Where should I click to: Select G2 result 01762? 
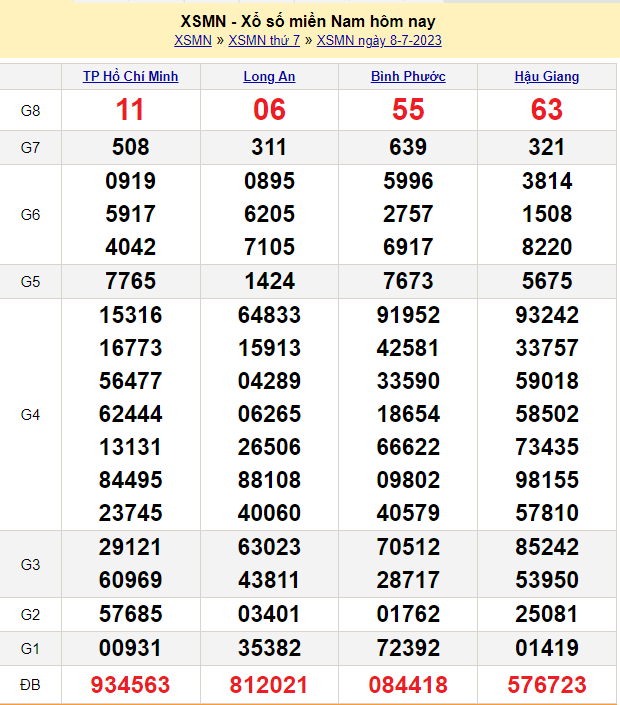tap(408, 614)
